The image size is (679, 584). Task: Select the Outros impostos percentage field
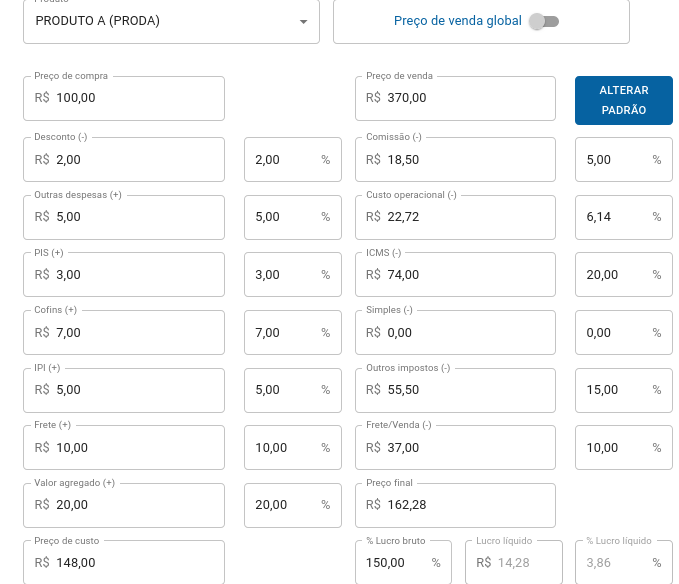coord(624,390)
